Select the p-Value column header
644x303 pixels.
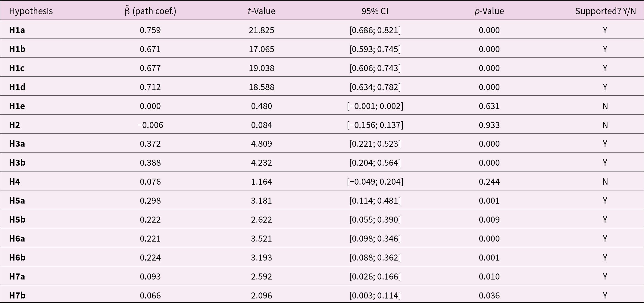(489, 11)
